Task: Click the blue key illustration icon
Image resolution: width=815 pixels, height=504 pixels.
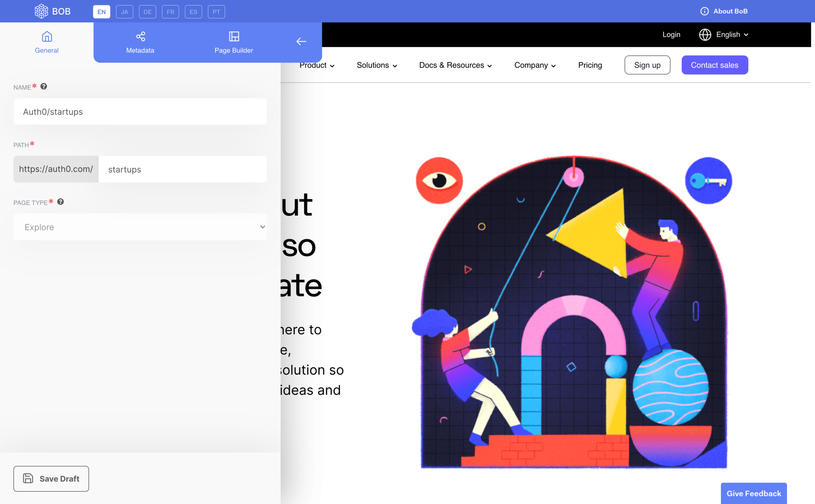Action: (708, 181)
